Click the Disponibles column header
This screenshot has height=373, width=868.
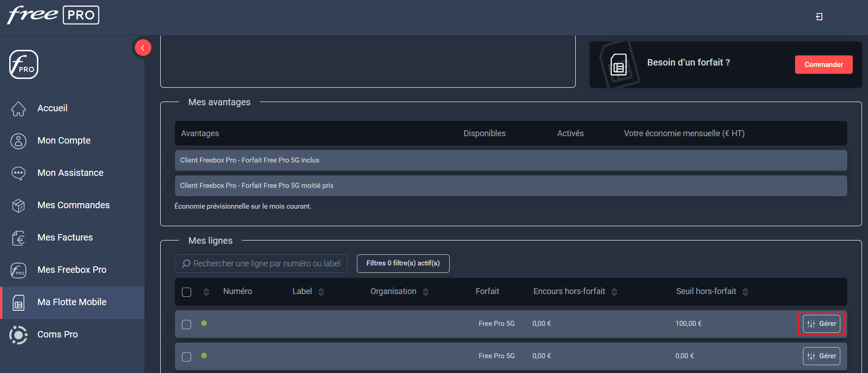484,133
